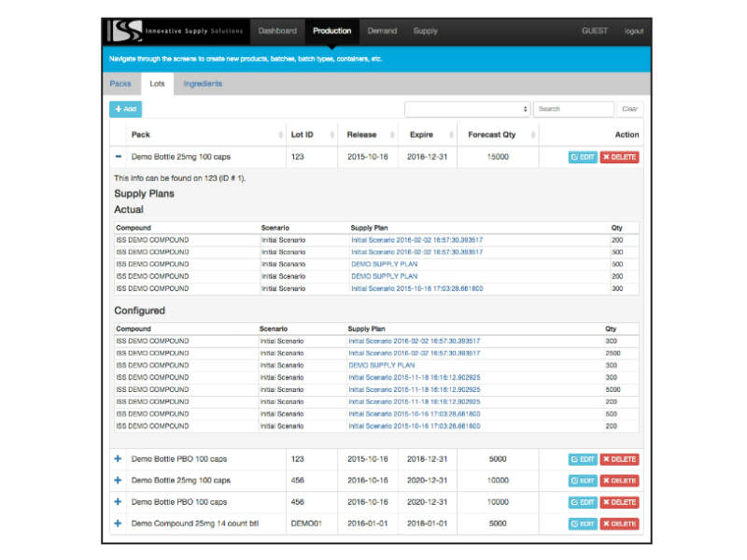Viewport: 747px width, 560px height.
Task: Expand Demo Compound 25mg 14 count btl row
Action: click(x=118, y=524)
